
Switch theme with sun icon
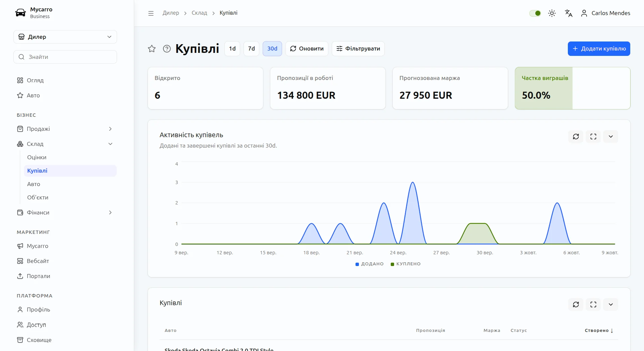point(552,13)
